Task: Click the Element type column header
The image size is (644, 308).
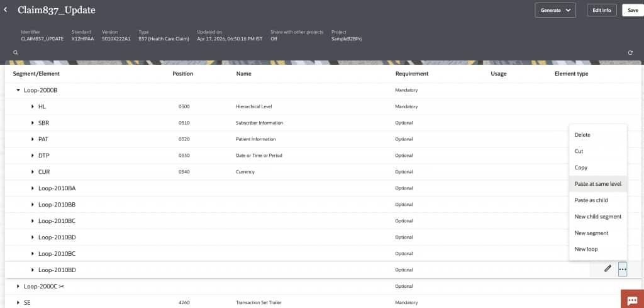Action: pos(571,74)
